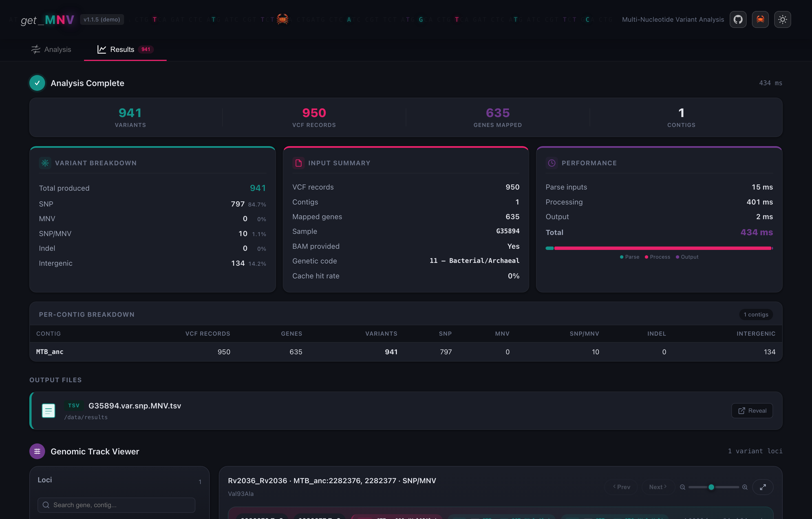The height and width of the screenshot is (519, 812).
Task: Click the Results 941 count badge
Action: pos(146,49)
